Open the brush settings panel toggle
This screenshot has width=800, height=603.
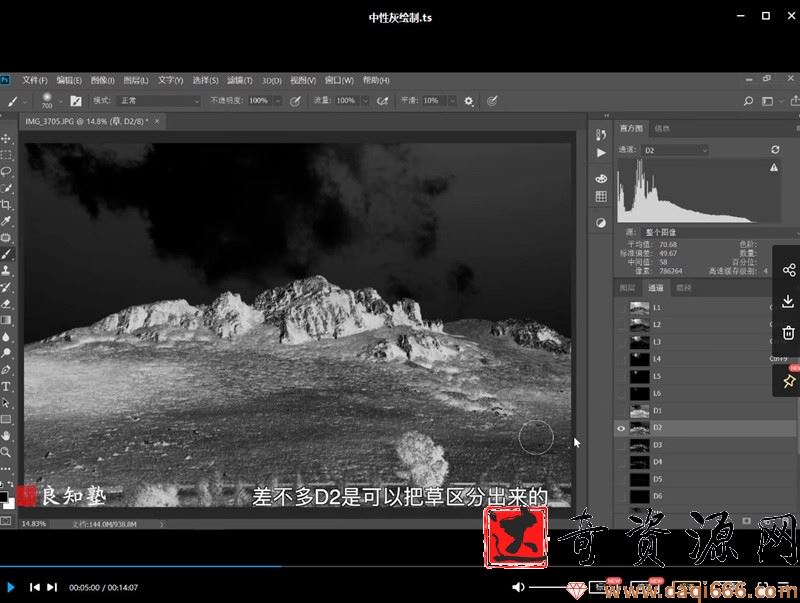coord(76,101)
